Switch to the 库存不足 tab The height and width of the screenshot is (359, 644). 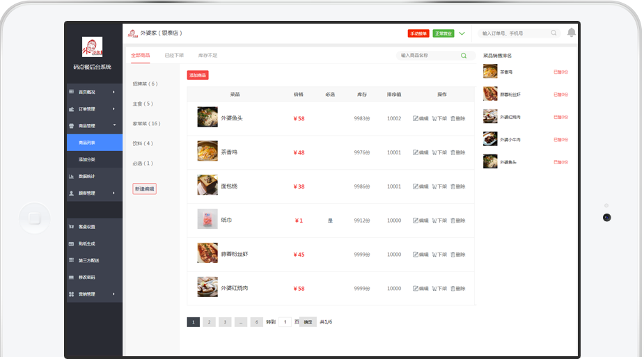207,55
